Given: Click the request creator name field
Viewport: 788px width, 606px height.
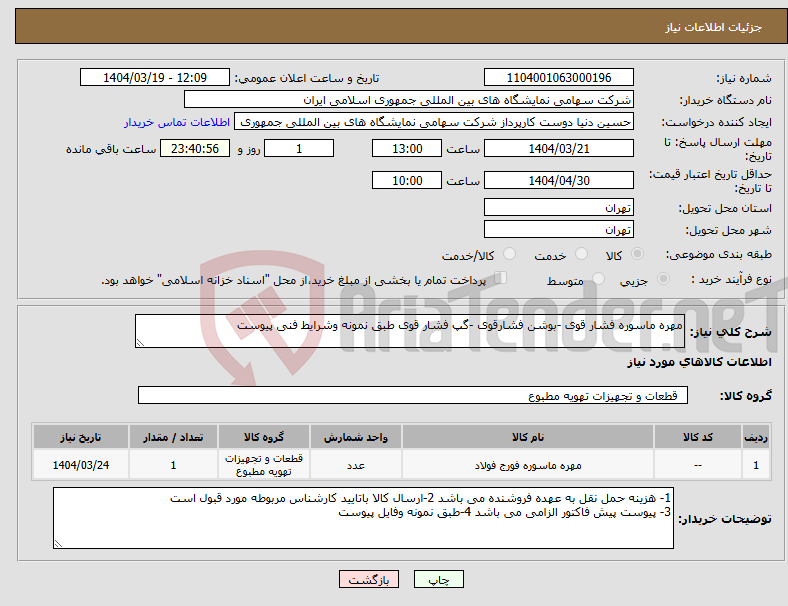Looking at the screenshot, I should click(x=434, y=122).
